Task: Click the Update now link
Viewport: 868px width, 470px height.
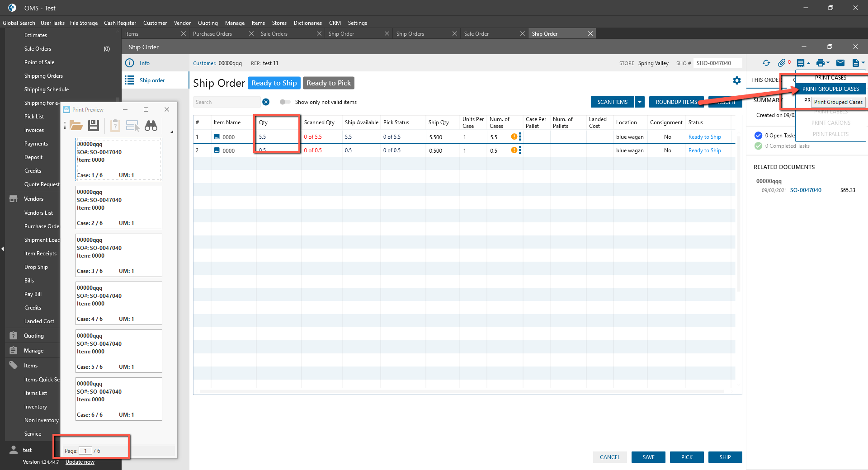Action: pyautogui.click(x=80, y=462)
